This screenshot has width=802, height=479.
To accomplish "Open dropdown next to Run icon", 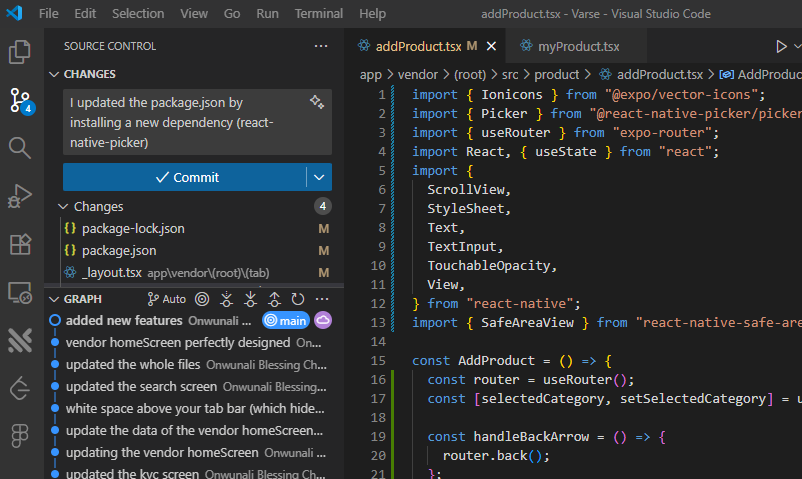I will tap(797, 47).
